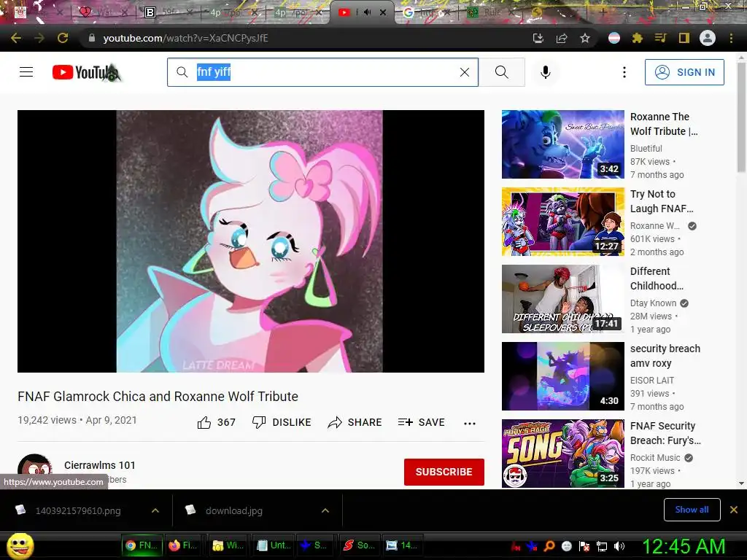Click the red SUBSCRIBE button

coord(444,472)
